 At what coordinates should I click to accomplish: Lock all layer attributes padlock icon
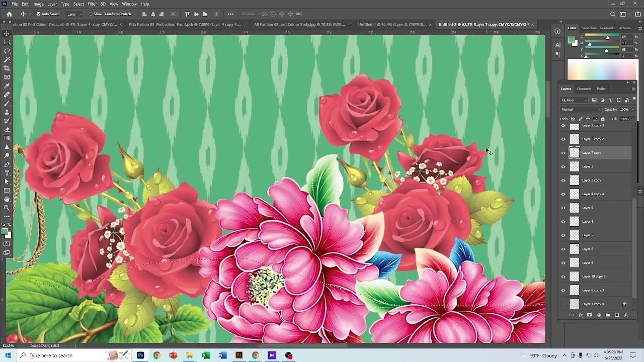tap(603, 119)
